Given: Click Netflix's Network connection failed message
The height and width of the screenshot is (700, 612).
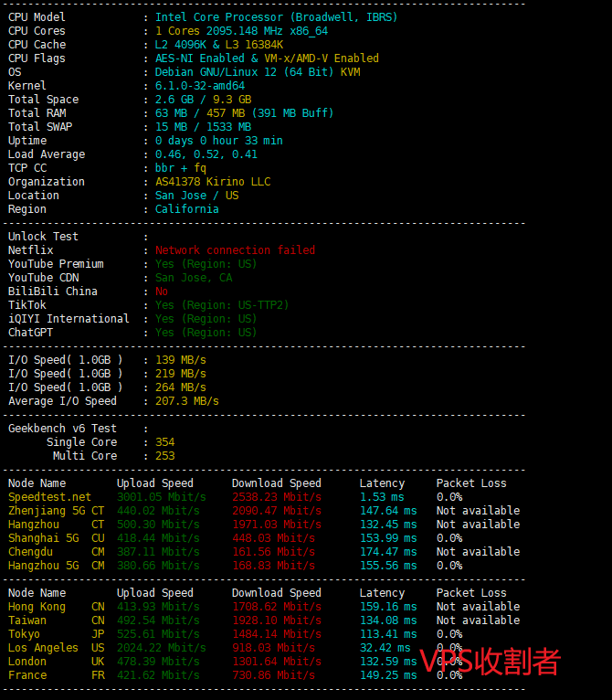Looking at the screenshot, I should (235, 250).
